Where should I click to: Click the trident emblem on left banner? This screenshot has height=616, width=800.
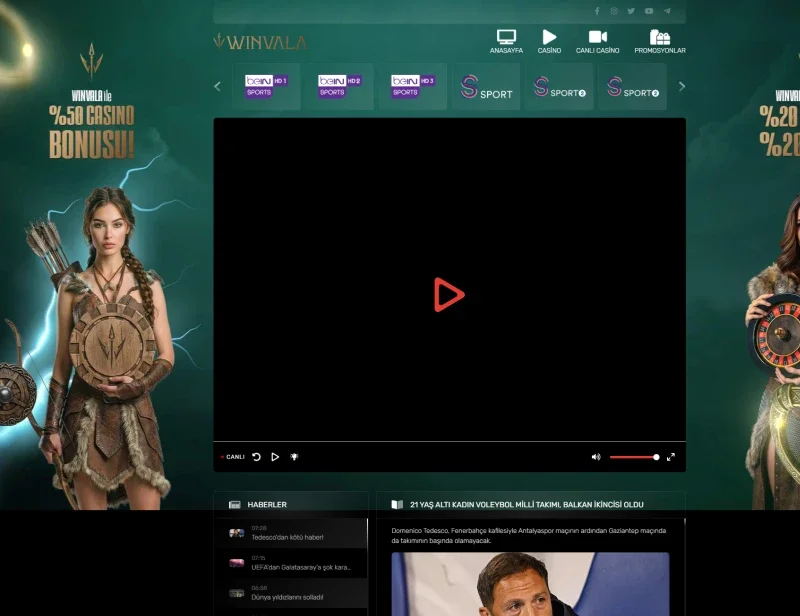click(x=92, y=62)
